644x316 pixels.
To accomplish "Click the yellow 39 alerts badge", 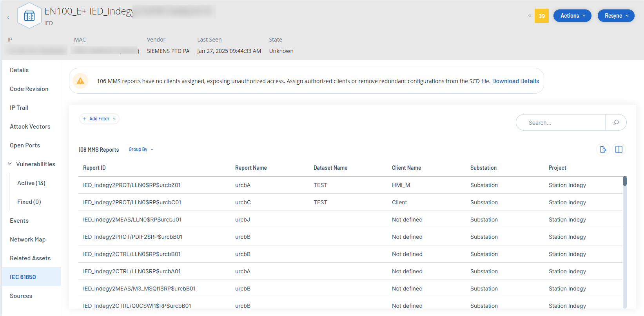I will (541, 16).
